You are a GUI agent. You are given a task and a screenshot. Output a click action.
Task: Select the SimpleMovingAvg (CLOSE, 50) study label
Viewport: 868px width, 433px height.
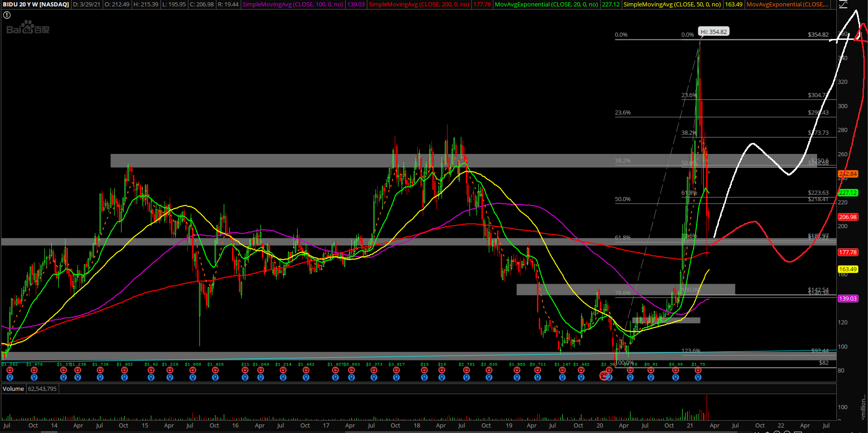point(672,5)
